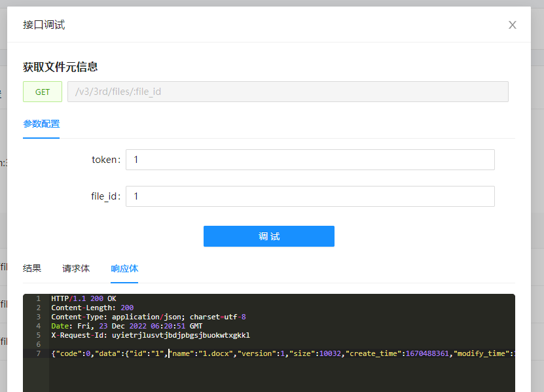
Task: Click the 获取文件元信息 heading
Action: (60, 67)
